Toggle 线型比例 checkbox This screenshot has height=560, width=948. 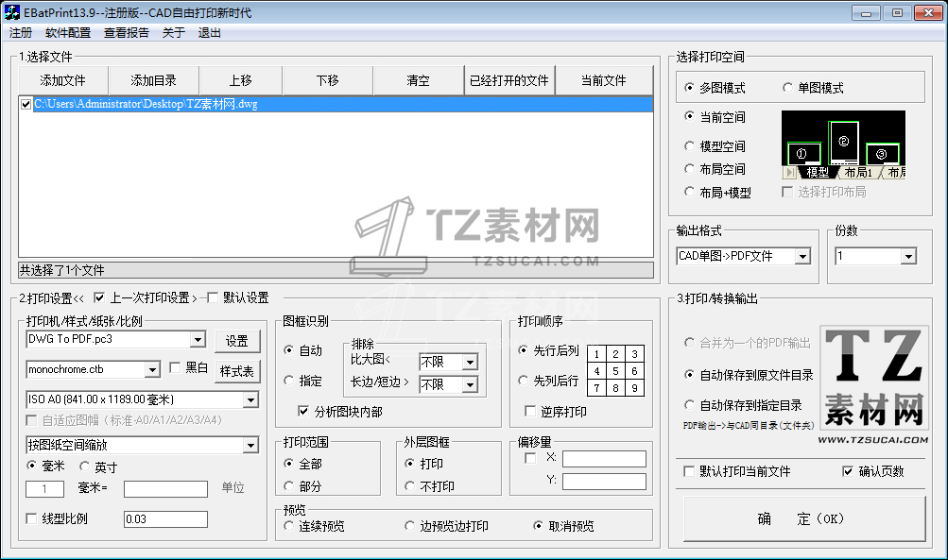(31, 518)
